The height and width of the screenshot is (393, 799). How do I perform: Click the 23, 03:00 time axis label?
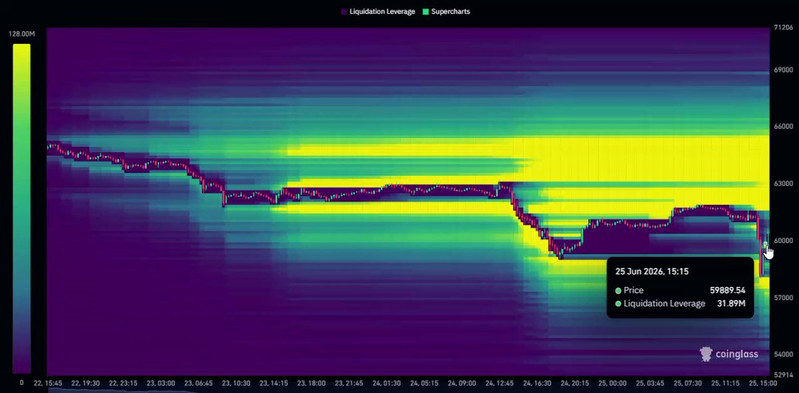click(x=161, y=383)
